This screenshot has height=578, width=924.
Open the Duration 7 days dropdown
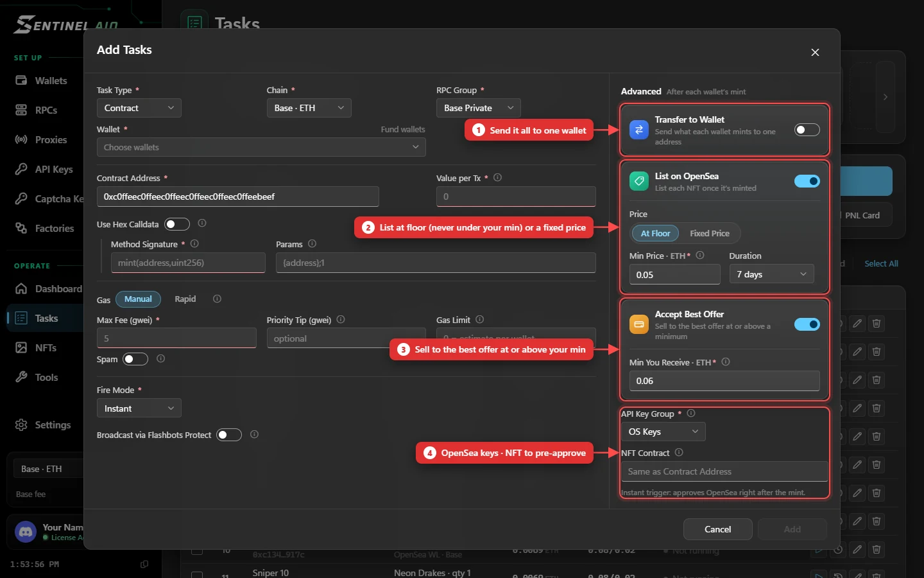click(x=772, y=274)
